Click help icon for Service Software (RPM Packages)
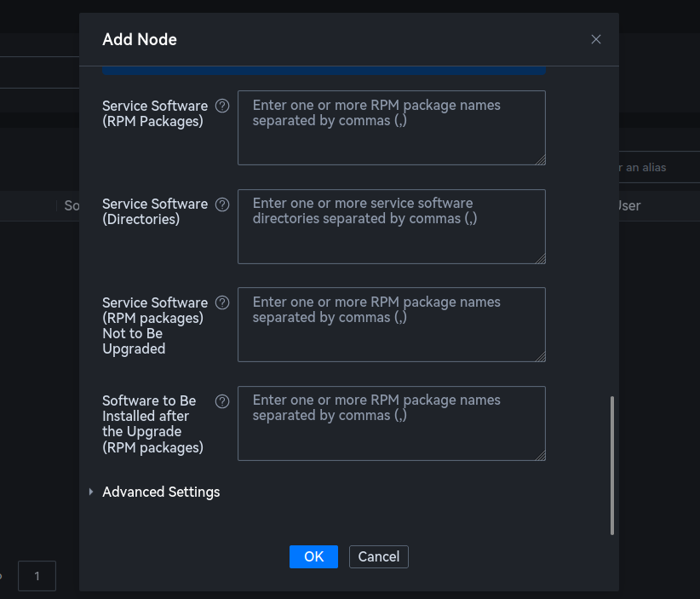Image resolution: width=700 pixels, height=599 pixels. click(222, 106)
